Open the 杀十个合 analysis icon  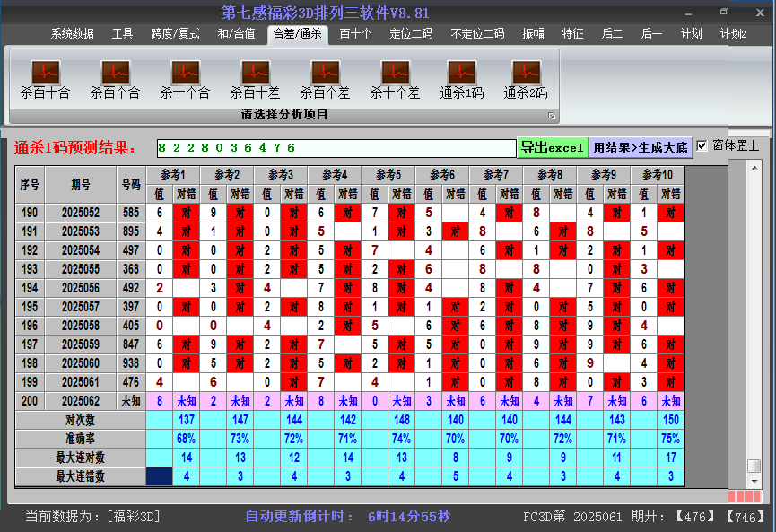(185, 79)
